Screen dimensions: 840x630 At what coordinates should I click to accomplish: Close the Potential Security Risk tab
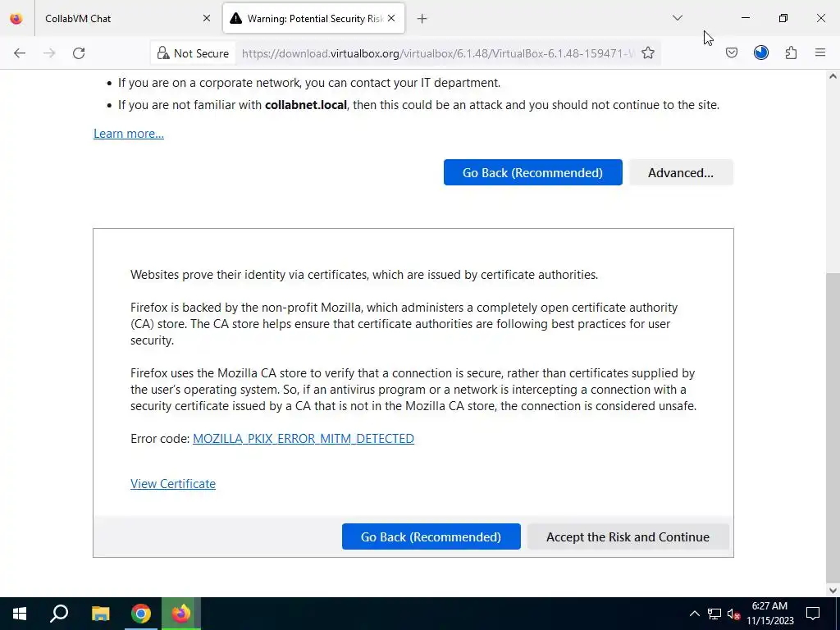tap(391, 19)
